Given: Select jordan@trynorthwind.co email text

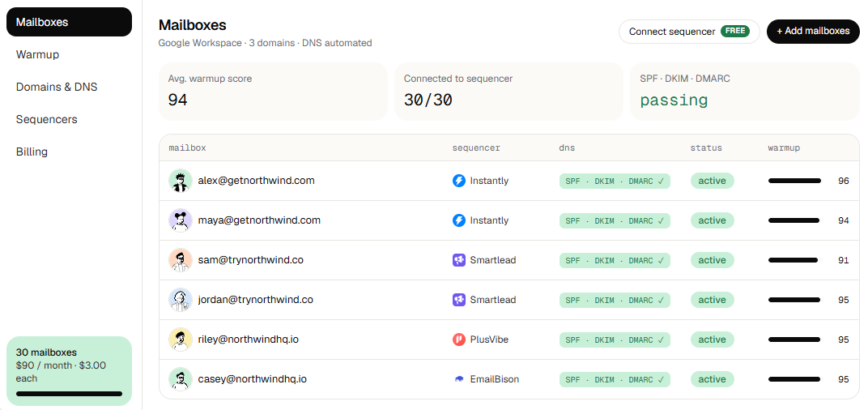Looking at the screenshot, I should pos(255,300).
